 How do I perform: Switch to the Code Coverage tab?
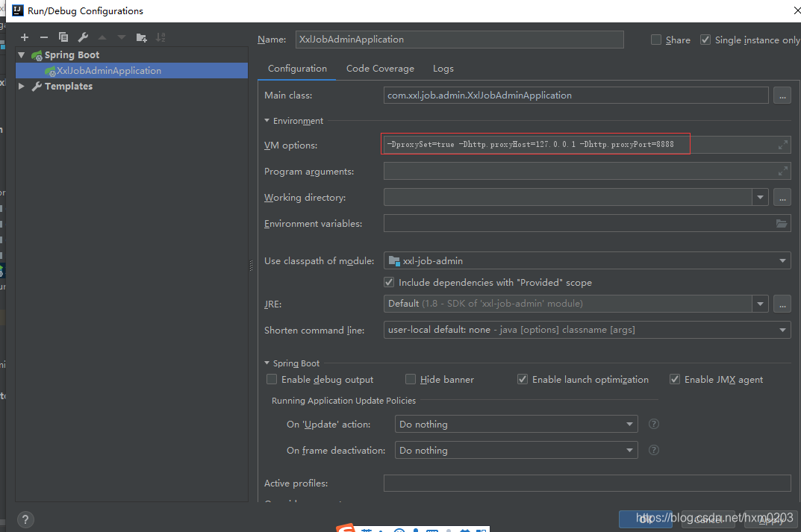(x=380, y=69)
